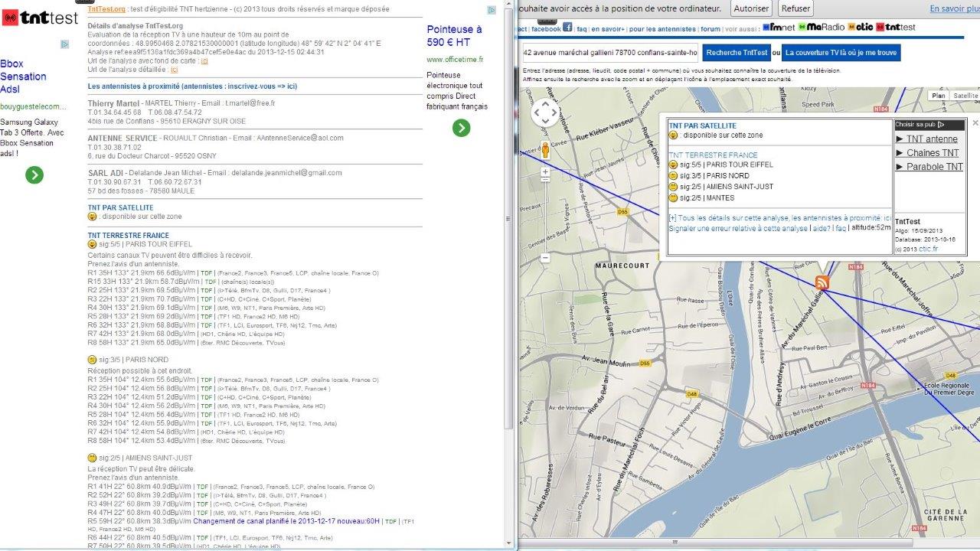Open the Parabole TNT ad link
980x551 pixels.
pos(935,167)
